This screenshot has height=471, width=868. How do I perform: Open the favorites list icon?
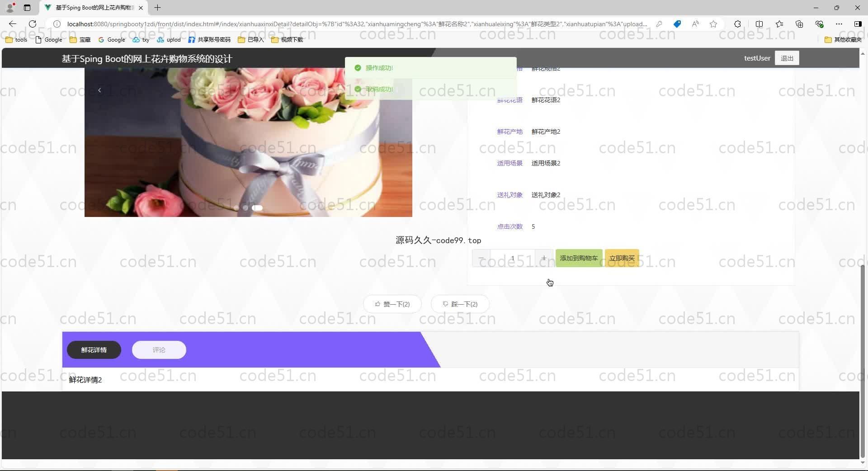[779, 24]
